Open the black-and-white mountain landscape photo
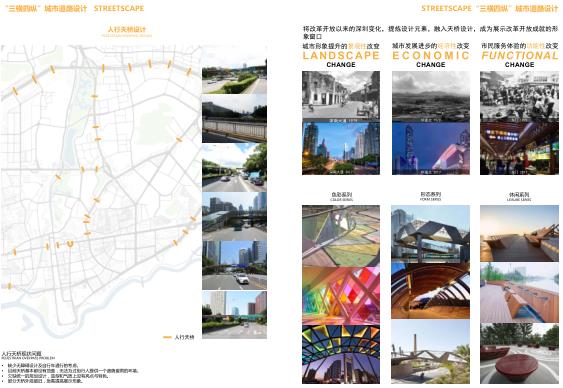This screenshot has width=563, height=388. (431, 96)
